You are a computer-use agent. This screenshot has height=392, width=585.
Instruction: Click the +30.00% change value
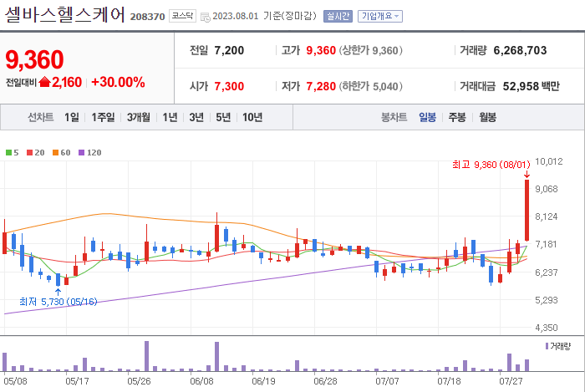[x=118, y=82]
